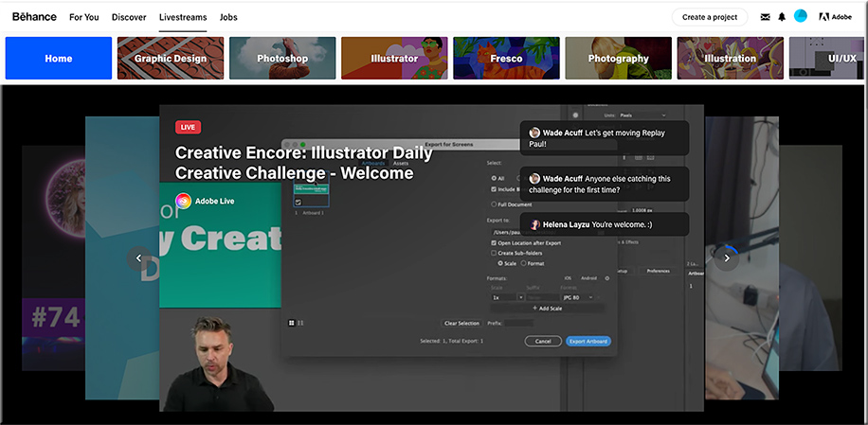Select grid view icon in Export dialog
Viewport: 868px width, 425px height.
point(291,323)
